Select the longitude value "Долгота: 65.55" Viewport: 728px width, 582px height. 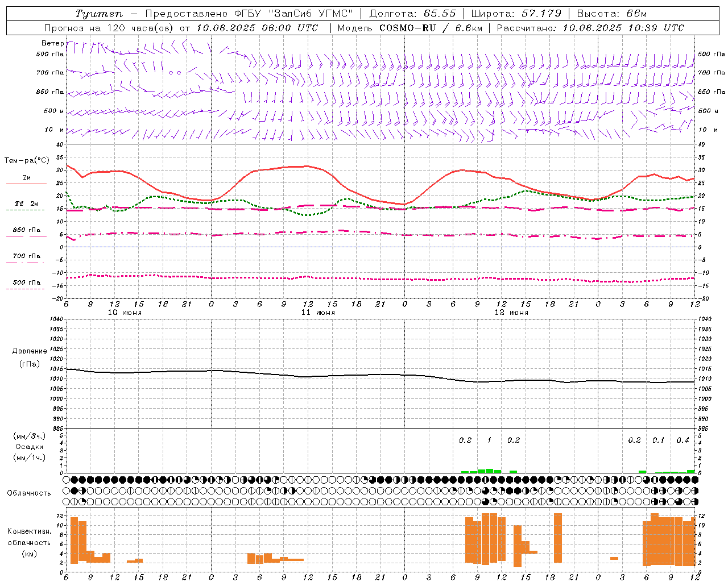pos(412,14)
